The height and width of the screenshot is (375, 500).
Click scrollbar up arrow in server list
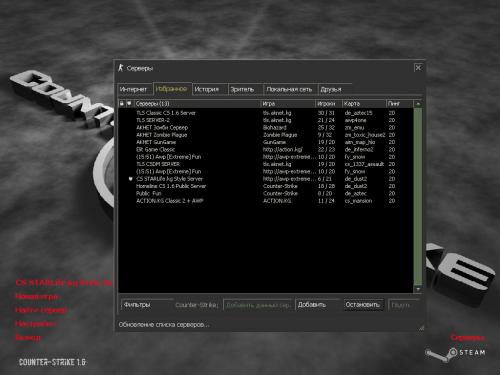[418, 104]
